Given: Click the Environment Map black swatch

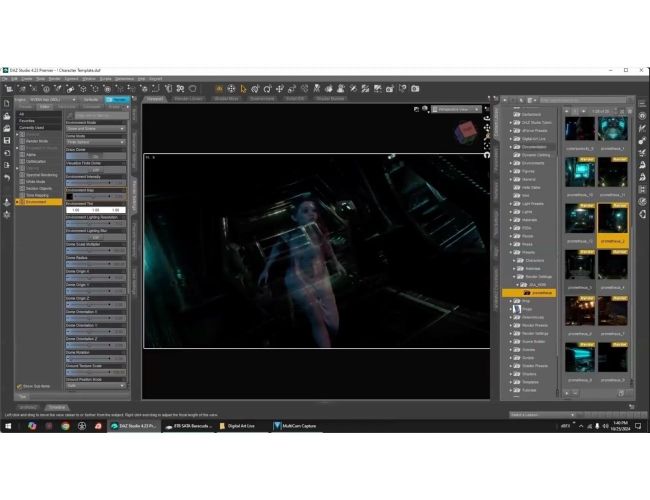Looking at the screenshot, I should pyautogui.click(x=70, y=197).
